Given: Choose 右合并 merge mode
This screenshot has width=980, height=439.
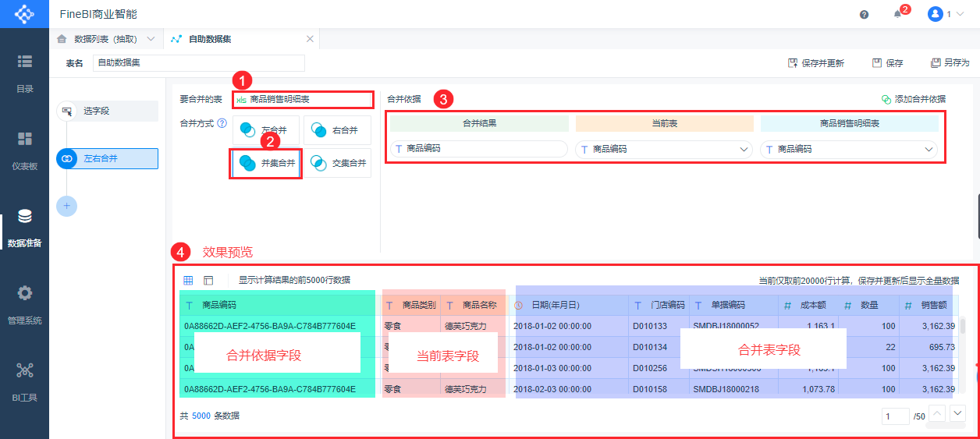Looking at the screenshot, I should pos(337,130).
